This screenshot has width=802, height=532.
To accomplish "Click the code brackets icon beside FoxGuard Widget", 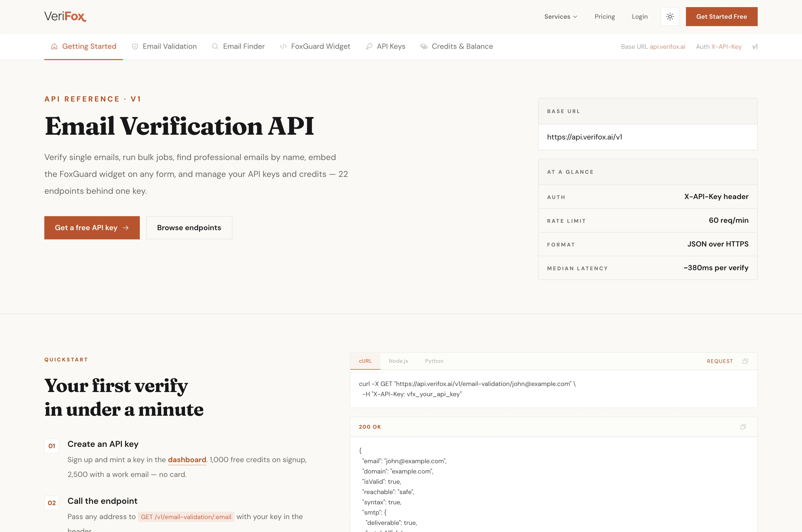I will pyautogui.click(x=283, y=46).
